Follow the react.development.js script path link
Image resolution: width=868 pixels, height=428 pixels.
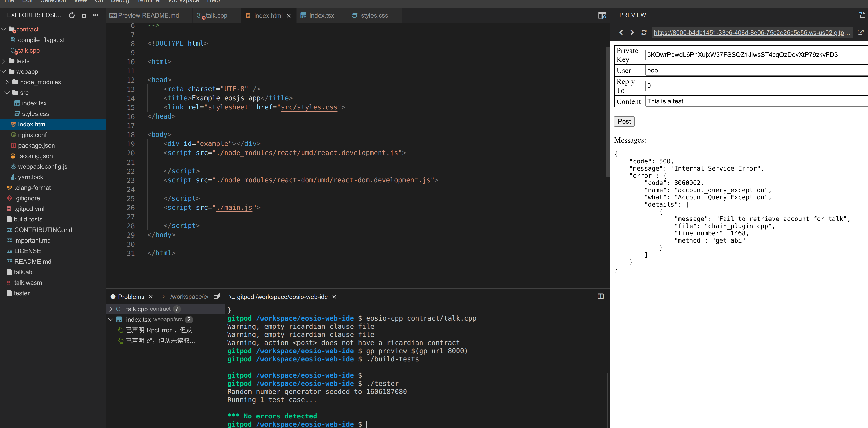tap(307, 153)
